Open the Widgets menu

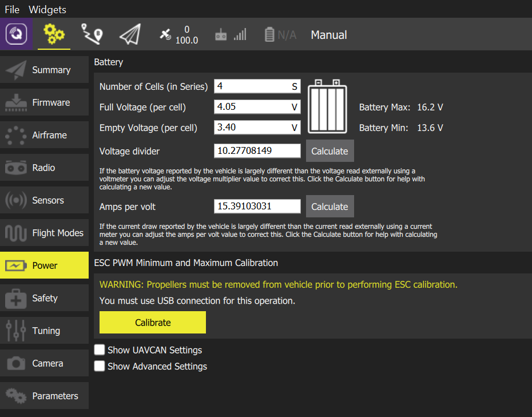tap(47, 10)
